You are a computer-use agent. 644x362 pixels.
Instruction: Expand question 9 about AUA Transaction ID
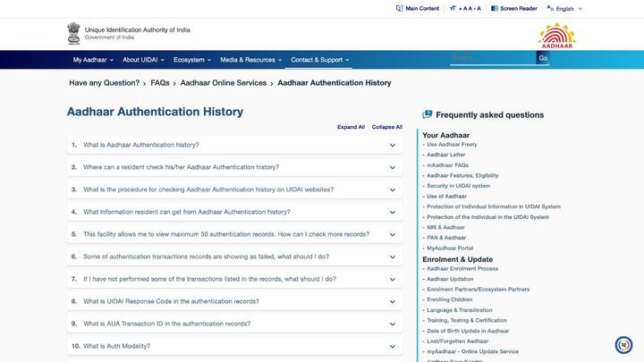pyautogui.click(x=234, y=324)
